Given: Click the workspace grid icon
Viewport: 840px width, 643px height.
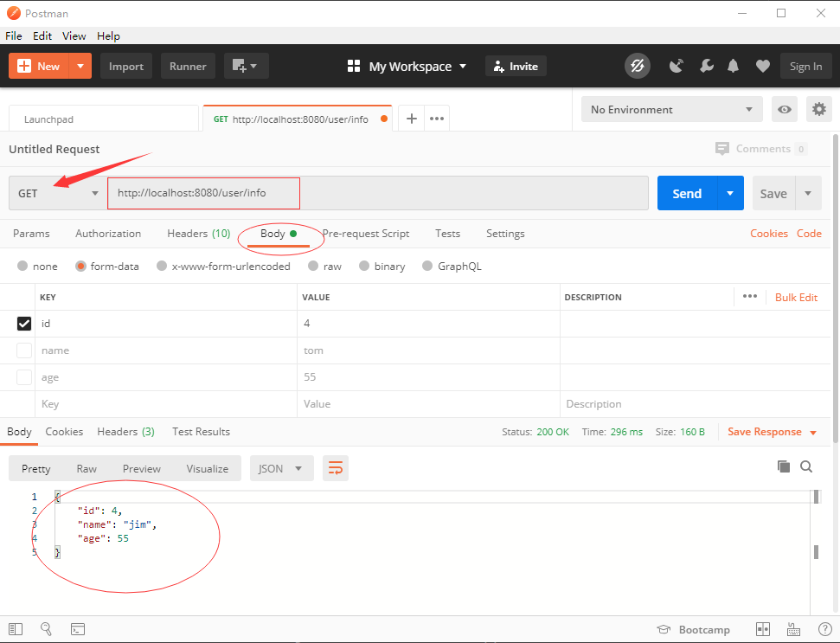Looking at the screenshot, I should pos(354,66).
